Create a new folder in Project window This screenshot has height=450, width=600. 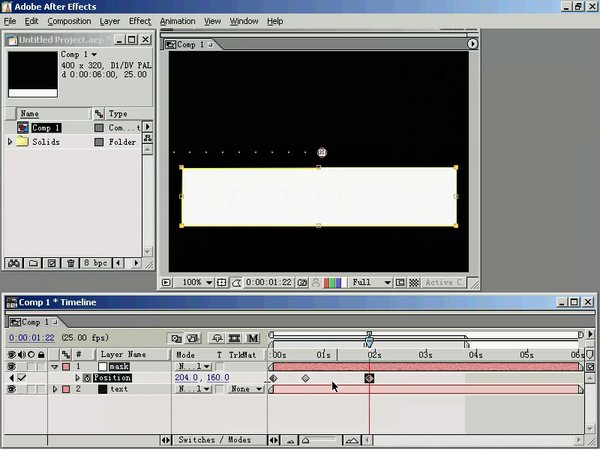click(x=33, y=263)
